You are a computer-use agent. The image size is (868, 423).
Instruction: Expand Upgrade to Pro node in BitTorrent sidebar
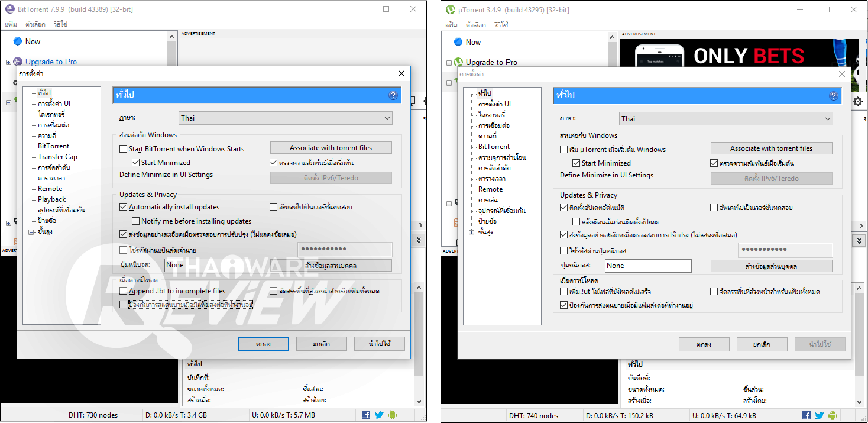8,62
